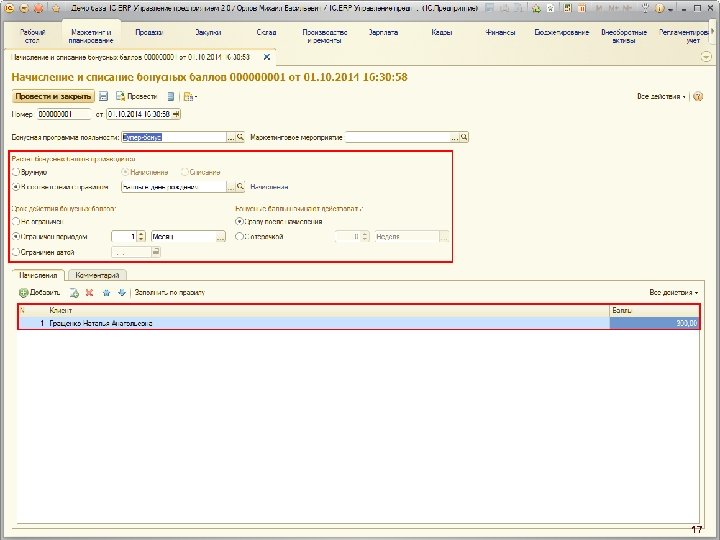Open the Производство и ремонты section
The image size is (720, 540).
[325, 36]
